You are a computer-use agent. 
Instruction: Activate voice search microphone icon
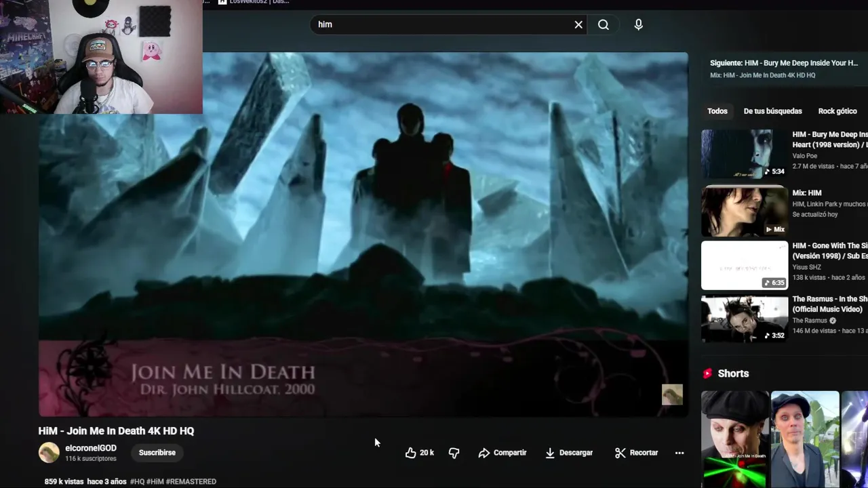pos(638,24)
